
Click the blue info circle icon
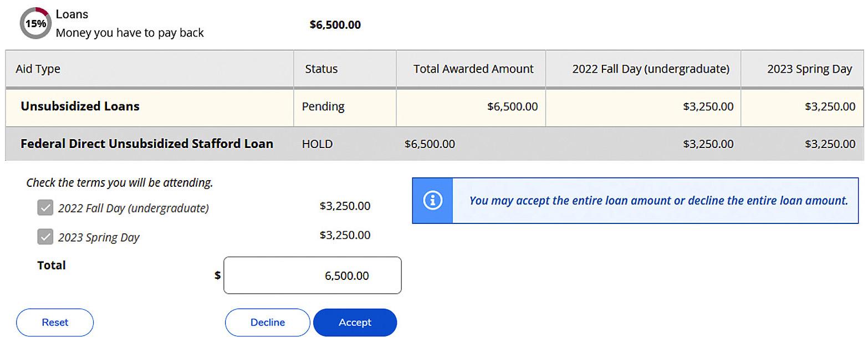click(432, 201)
